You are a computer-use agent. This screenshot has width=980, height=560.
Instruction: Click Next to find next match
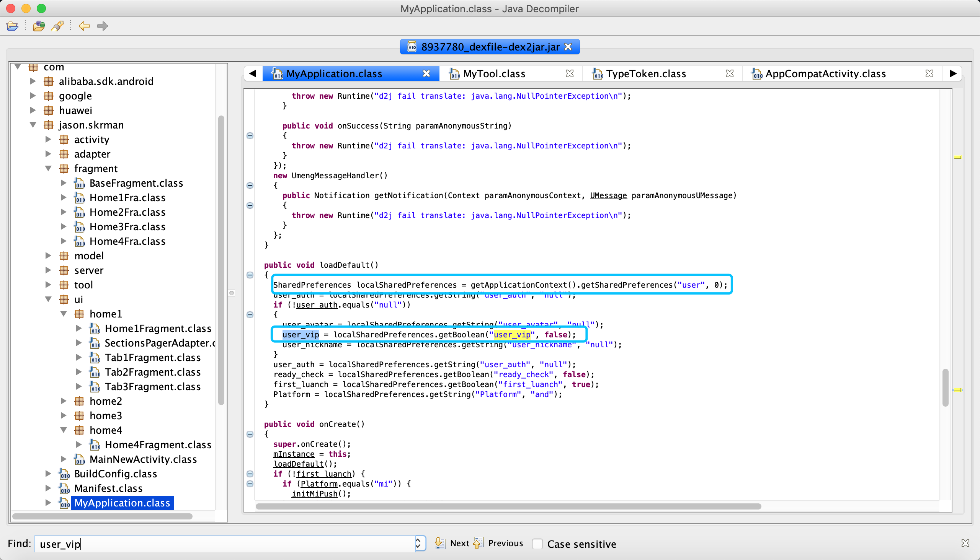452,544
